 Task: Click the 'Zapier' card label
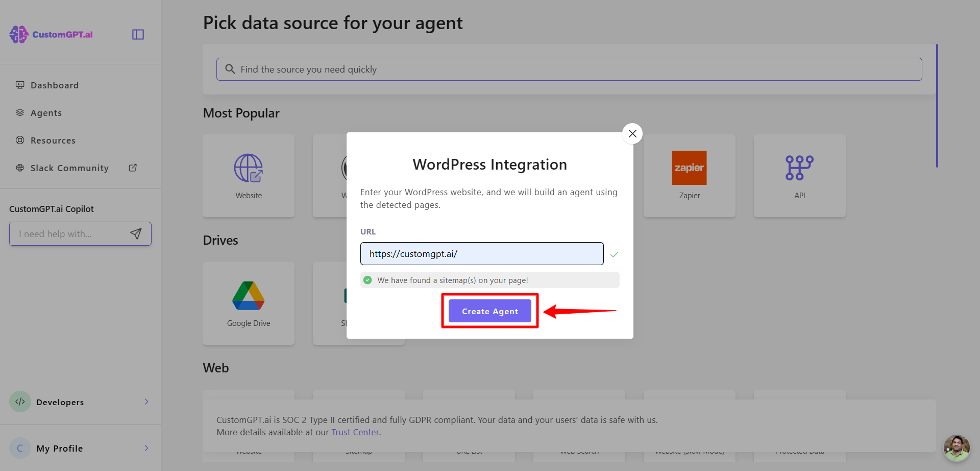690,196
